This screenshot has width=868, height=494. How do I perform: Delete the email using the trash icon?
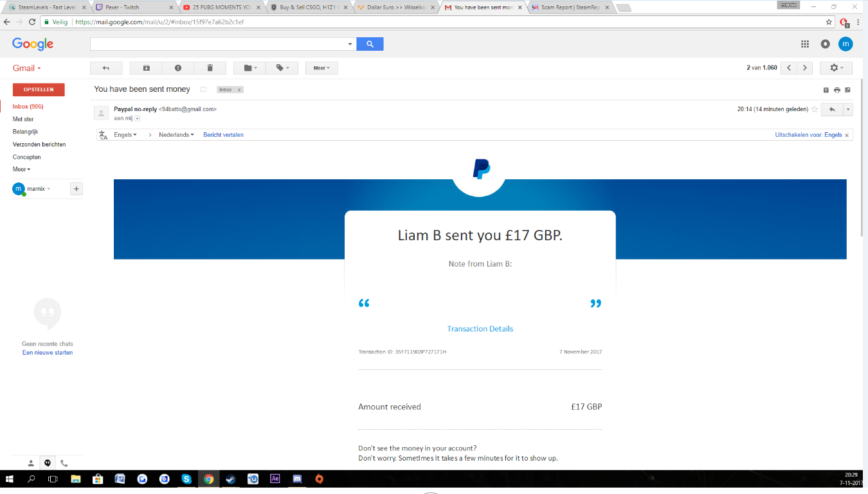pyautogui.click(x=210, y=68)
